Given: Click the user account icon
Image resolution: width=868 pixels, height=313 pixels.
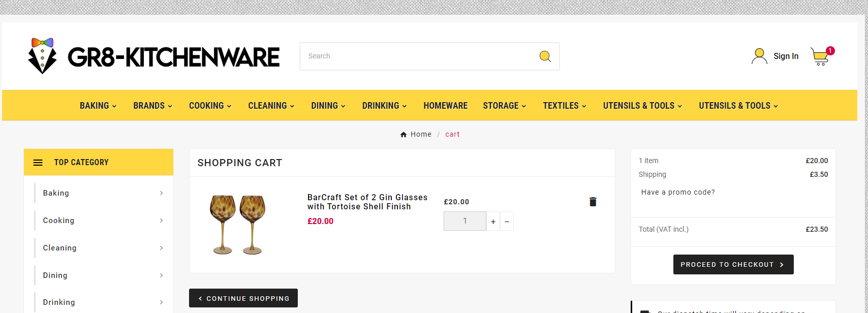Looking at the screenshot, I should [x=759, y=56].
